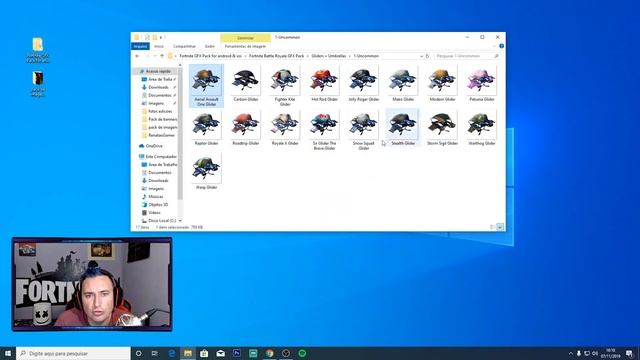Select the Royale X Glider file
640x360 pixels.
285,128
